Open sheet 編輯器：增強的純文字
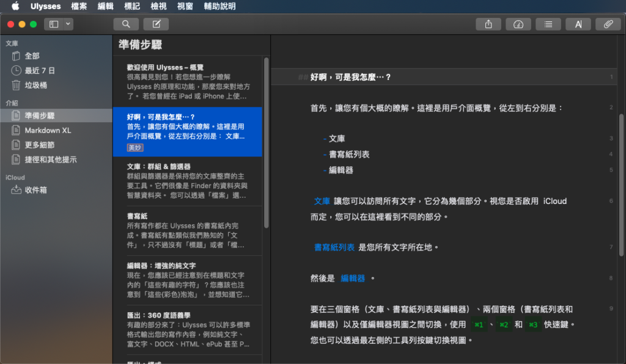The height and width of the screenshot is (364, 626). pyautogui.click(x=188, y=280)
